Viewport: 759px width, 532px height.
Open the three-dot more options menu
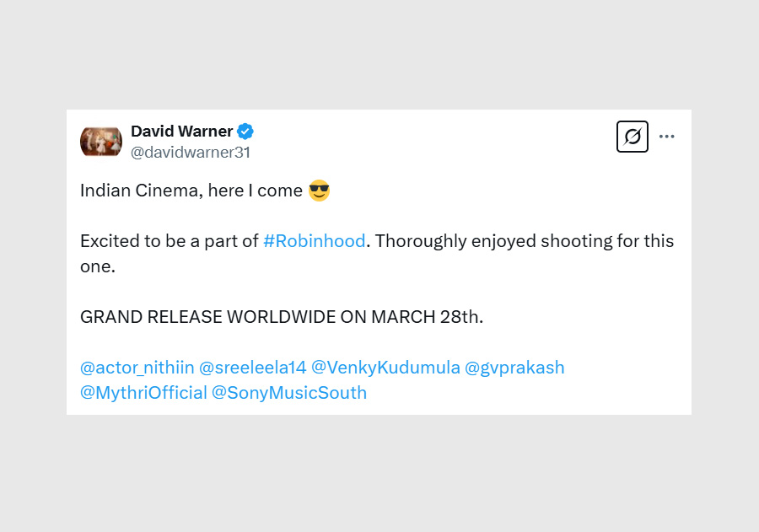coord(667,137)
